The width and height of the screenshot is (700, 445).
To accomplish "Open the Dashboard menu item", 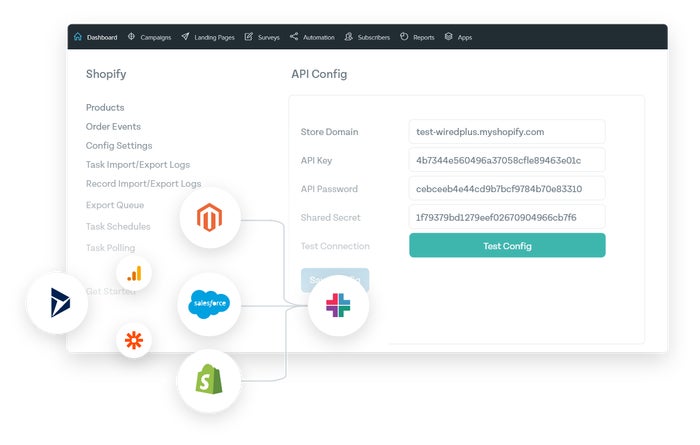I will click(102, 37).
